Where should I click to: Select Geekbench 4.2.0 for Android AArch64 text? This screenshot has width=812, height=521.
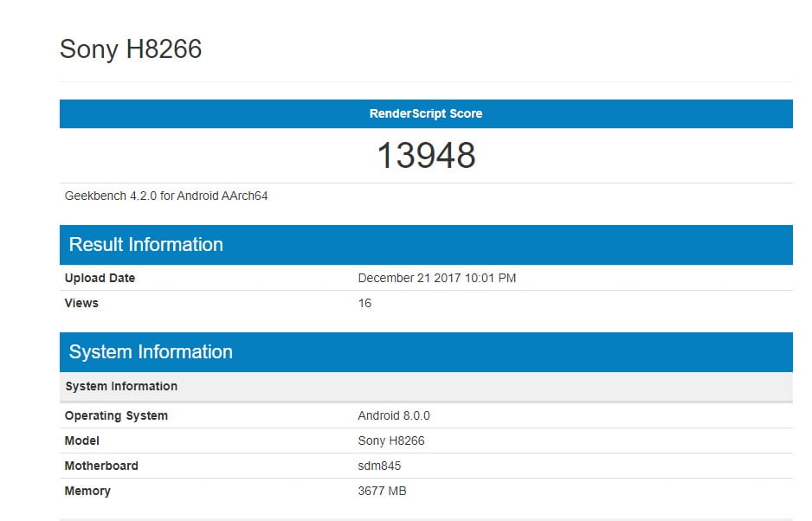165,196
